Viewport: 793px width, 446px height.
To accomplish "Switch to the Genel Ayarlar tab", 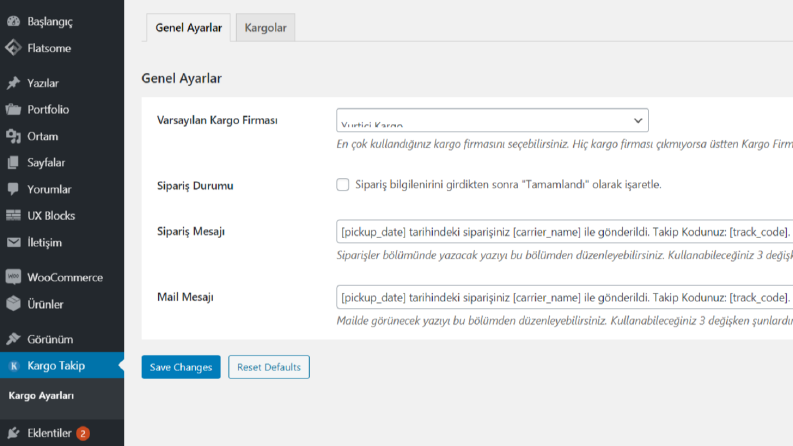I will 189,28.
